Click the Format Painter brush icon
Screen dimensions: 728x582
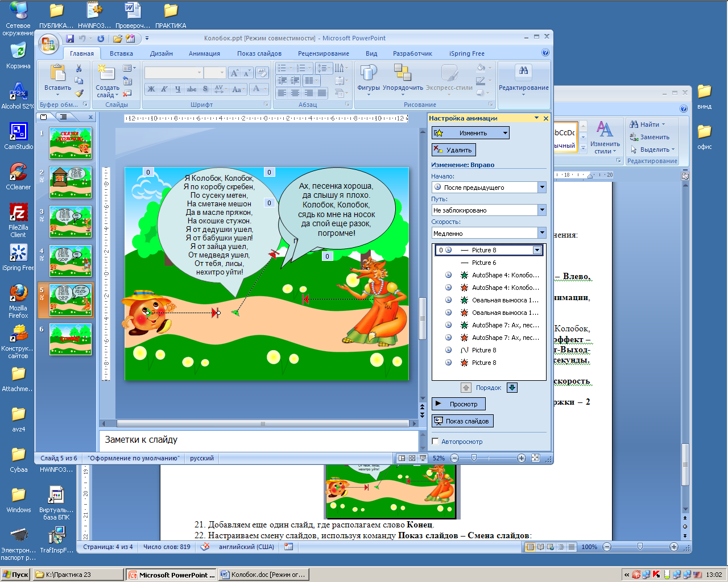point(79,93)
